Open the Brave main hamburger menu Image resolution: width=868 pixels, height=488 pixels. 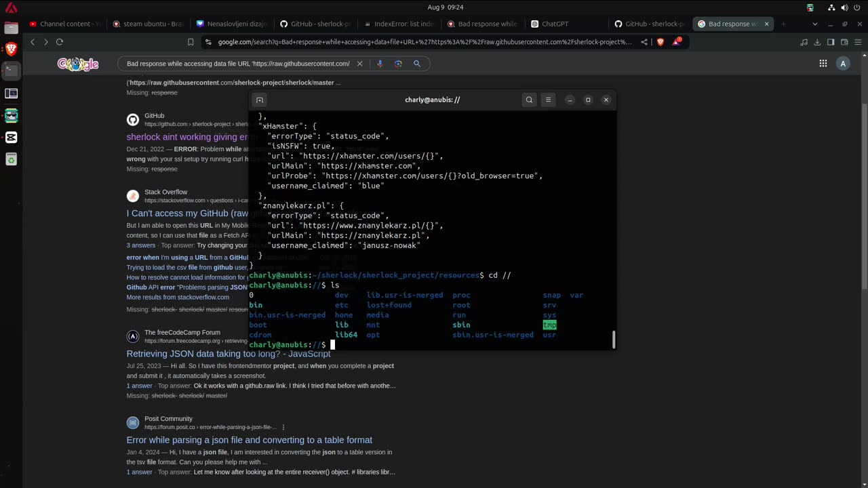click(x=858, y=42)
